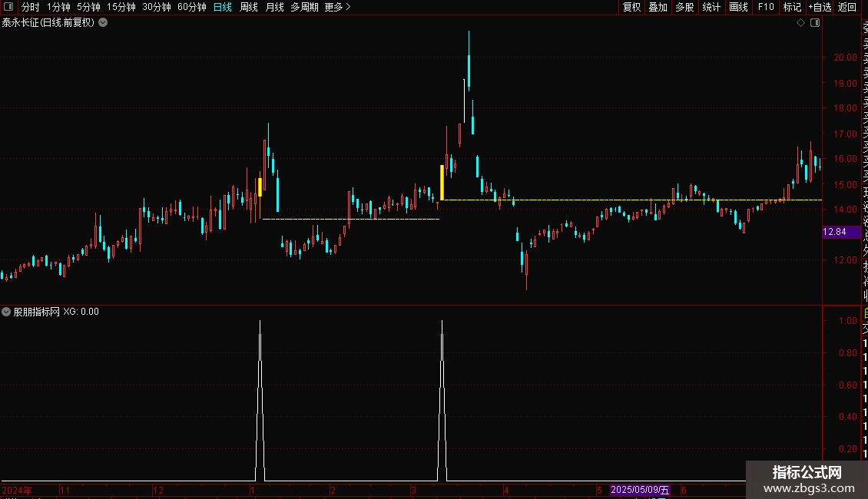Expand dropdown next to 泰永长征 title
Viewport: 868px width, 499px height.
[103, 23]
